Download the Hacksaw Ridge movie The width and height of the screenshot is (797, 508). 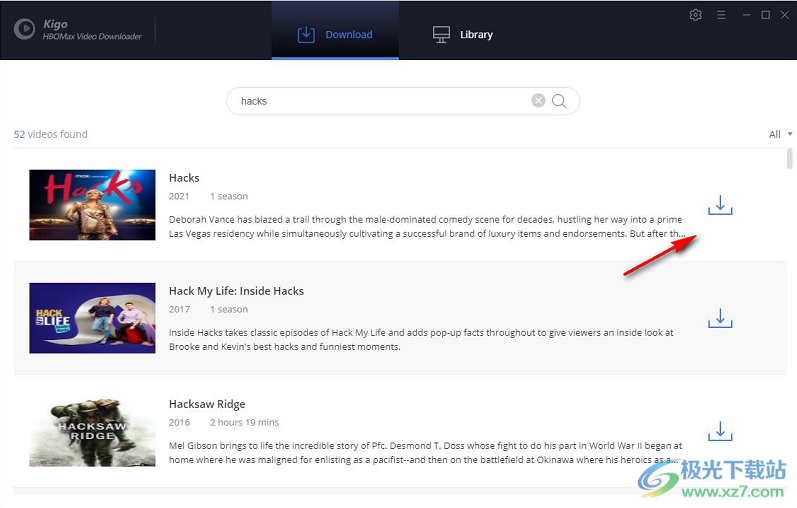click(x=720, y=431)
